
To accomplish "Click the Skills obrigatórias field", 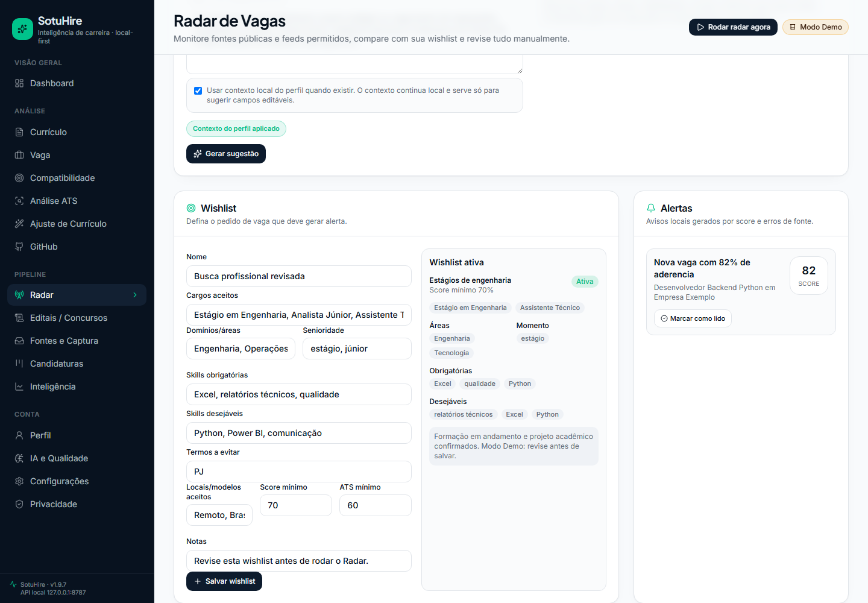I will pyautogui.click(x=299, y=394).
